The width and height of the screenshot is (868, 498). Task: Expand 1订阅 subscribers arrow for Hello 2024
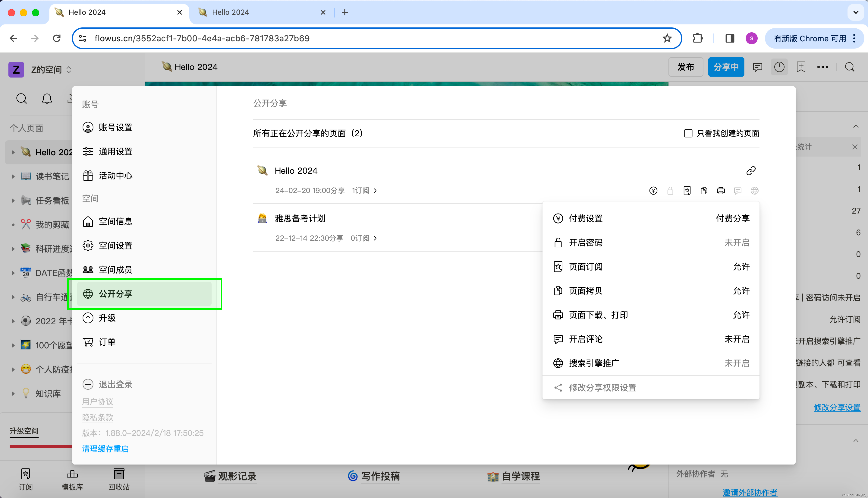[x=375, y=190]
